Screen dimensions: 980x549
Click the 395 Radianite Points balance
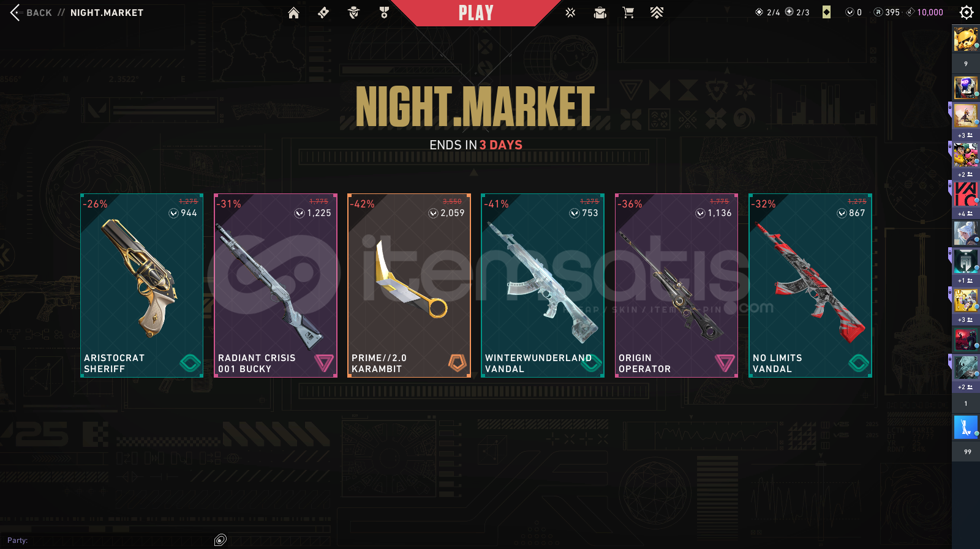tap(887, 12)
